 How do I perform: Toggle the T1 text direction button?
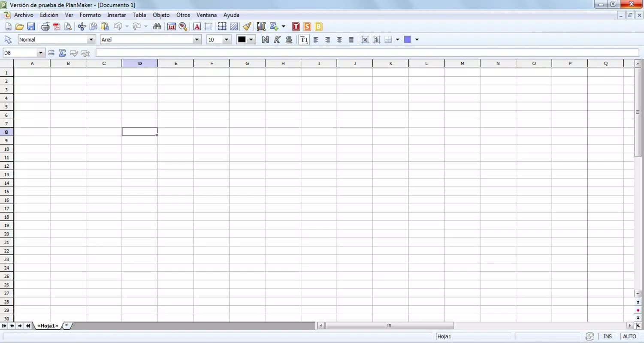pyautogui.click(x=304, y=40)
